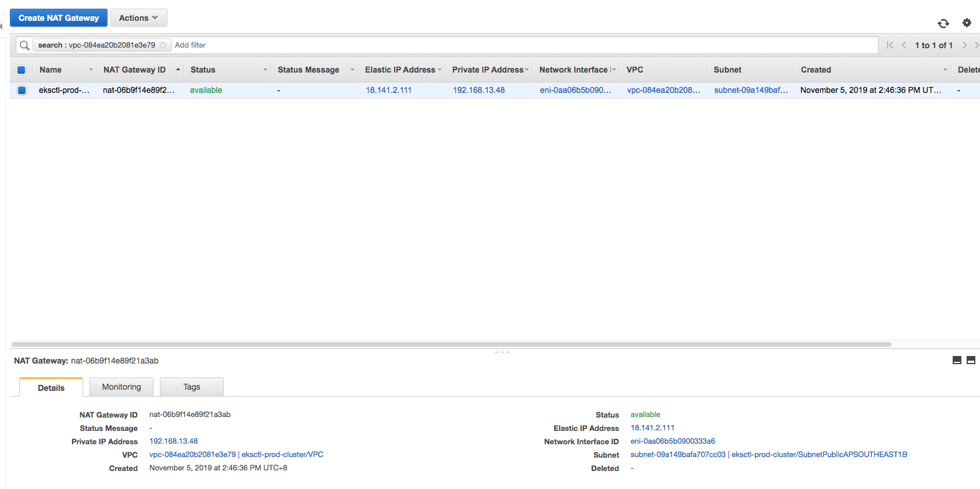Open vpc-084ea20b208 link in table row
Screen dimensions: 980x489
point(663,90)
